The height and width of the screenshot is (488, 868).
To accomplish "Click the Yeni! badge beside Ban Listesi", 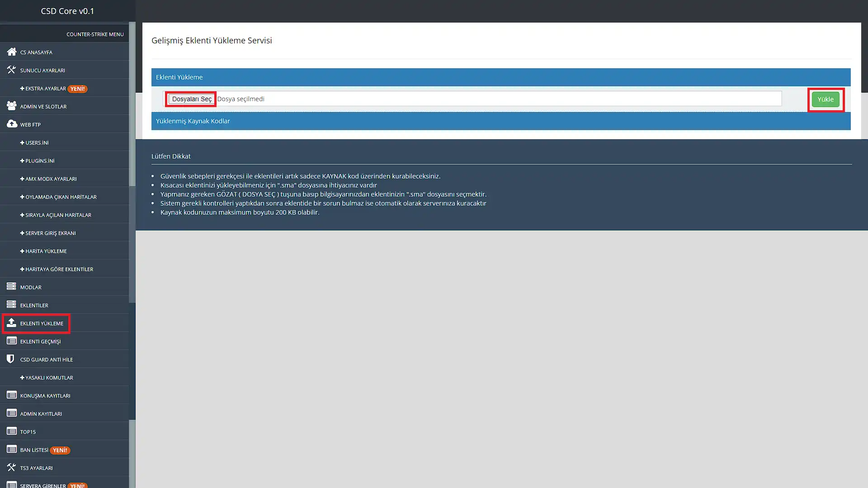I will coord(60,450).
